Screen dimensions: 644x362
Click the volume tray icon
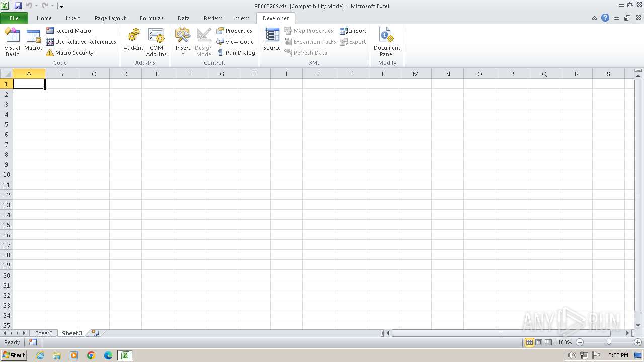click(x=571, y=355)
